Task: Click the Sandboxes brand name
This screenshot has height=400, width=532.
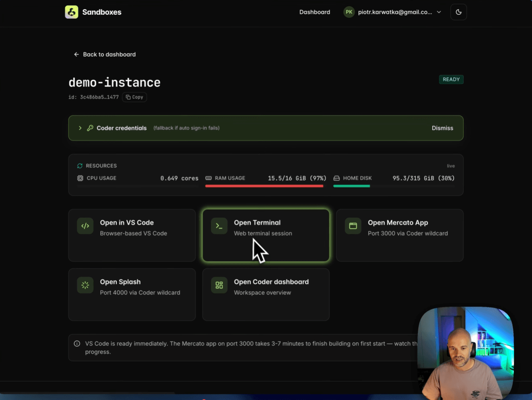Action: pyautogui.click(x=102, y=12)
